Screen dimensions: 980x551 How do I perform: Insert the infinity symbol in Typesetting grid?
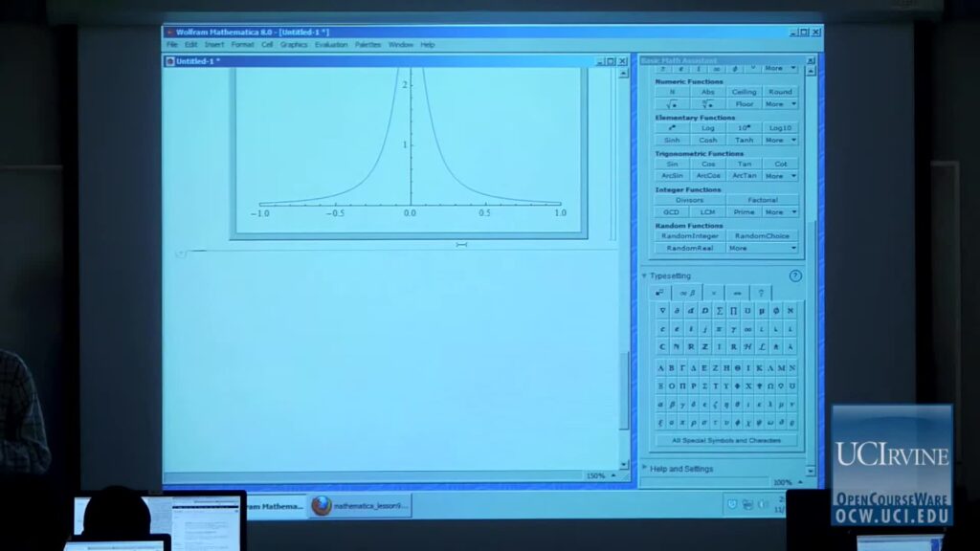click(x=747, y=329)
